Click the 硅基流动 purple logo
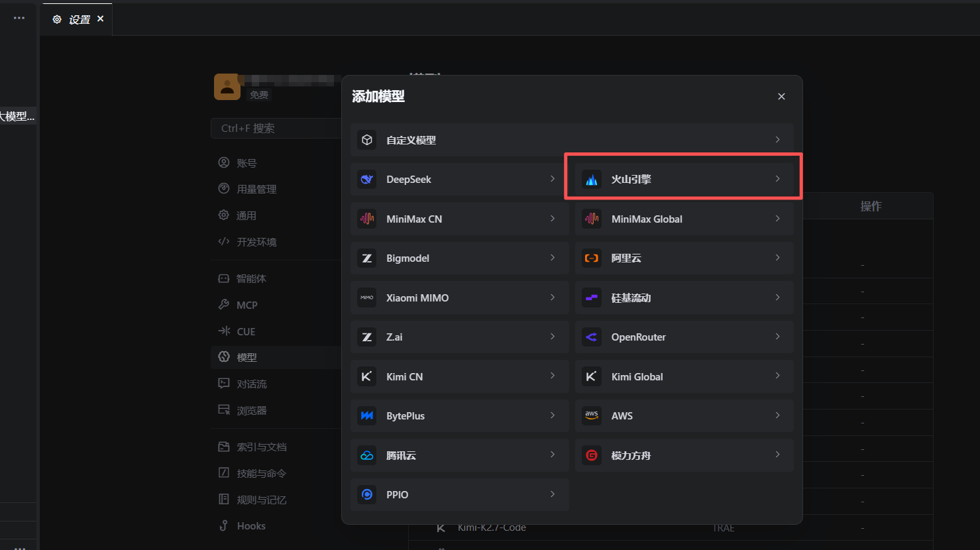Image resolution: width=980 pixels, height=550 pixels. pyautogui.click(x=592, y=298)
